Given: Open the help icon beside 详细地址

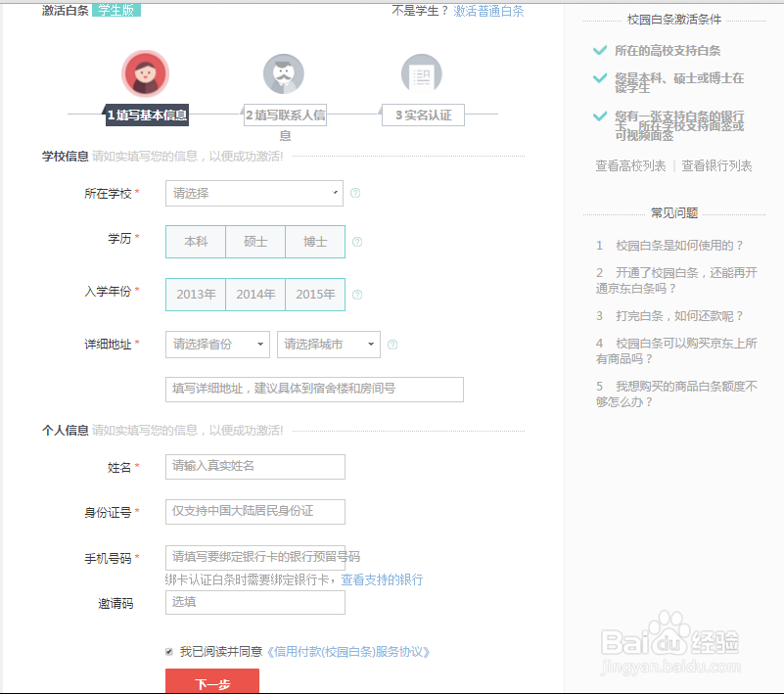Looking at the screenshot, I should tap(392, 345).
